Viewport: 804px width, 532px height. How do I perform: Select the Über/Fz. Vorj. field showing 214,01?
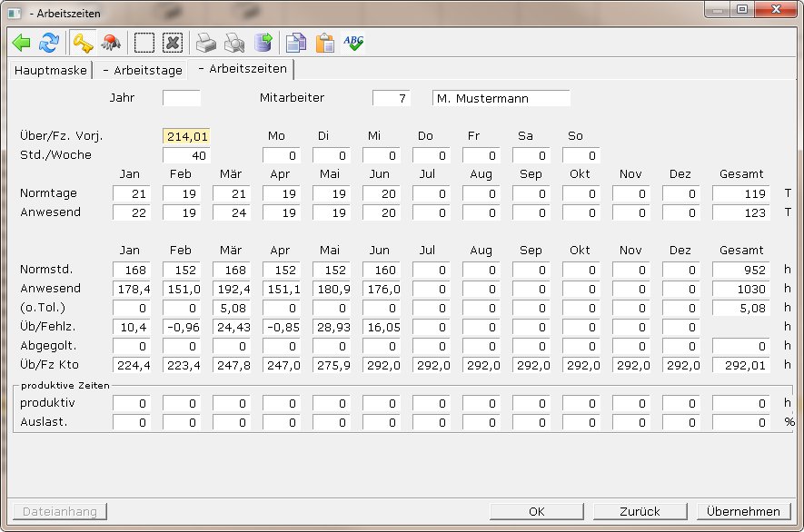tap(187, 136)
